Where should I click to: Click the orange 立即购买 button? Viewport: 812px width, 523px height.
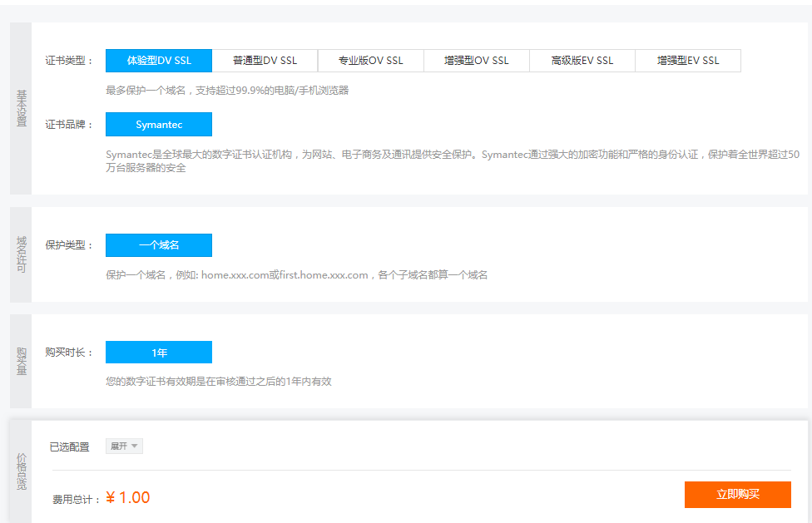coord(737,494)
